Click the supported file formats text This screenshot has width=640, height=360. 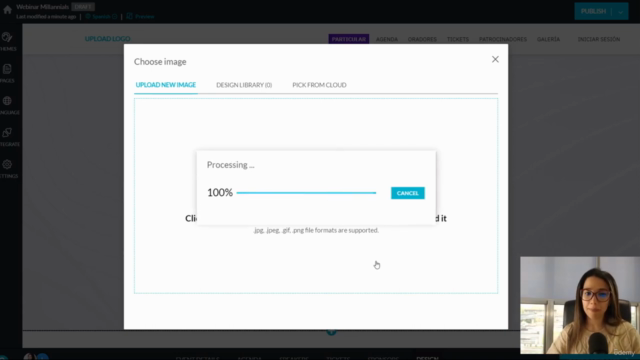pos(316,230)
